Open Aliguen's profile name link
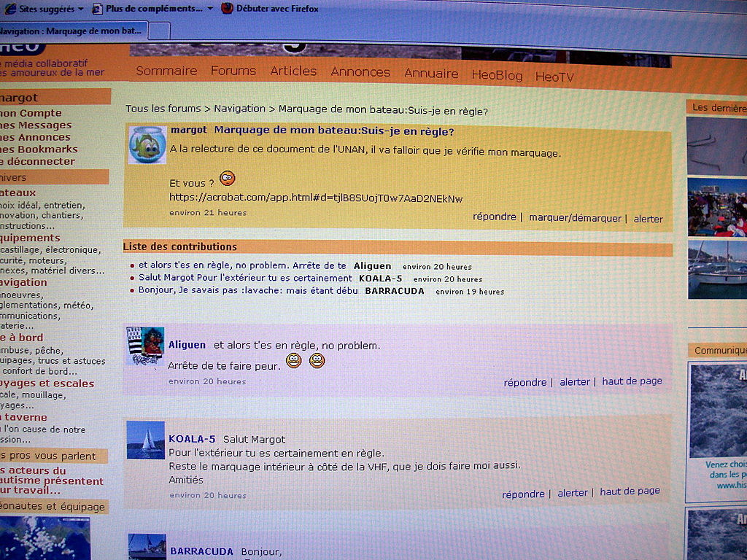 187,345
